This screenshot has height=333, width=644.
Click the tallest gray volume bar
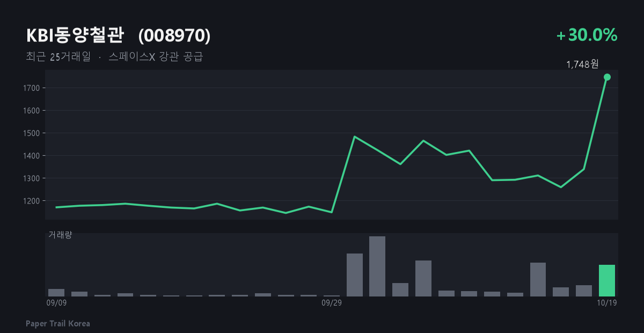pyautogui.click(x=377, y=266)
